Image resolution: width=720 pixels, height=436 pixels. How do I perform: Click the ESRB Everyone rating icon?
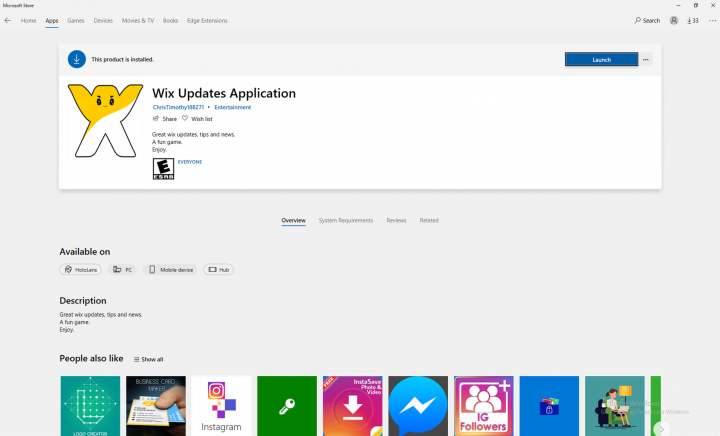tap(163, 169)
